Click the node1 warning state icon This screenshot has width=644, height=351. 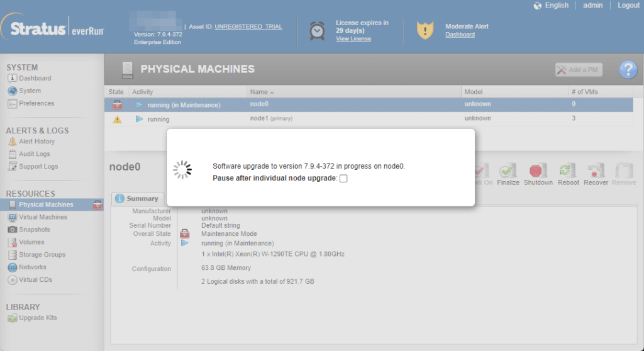pyautogui.click(x=117, y=119)
